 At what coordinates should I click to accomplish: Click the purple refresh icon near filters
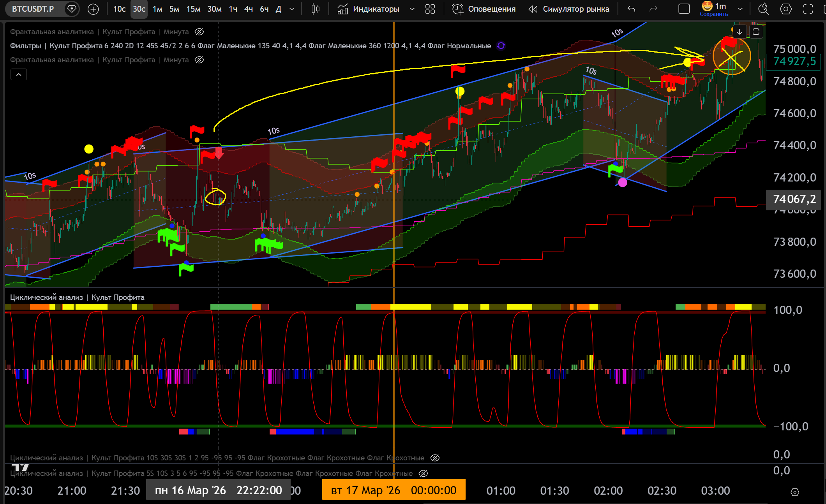click(x=501, y=46)
